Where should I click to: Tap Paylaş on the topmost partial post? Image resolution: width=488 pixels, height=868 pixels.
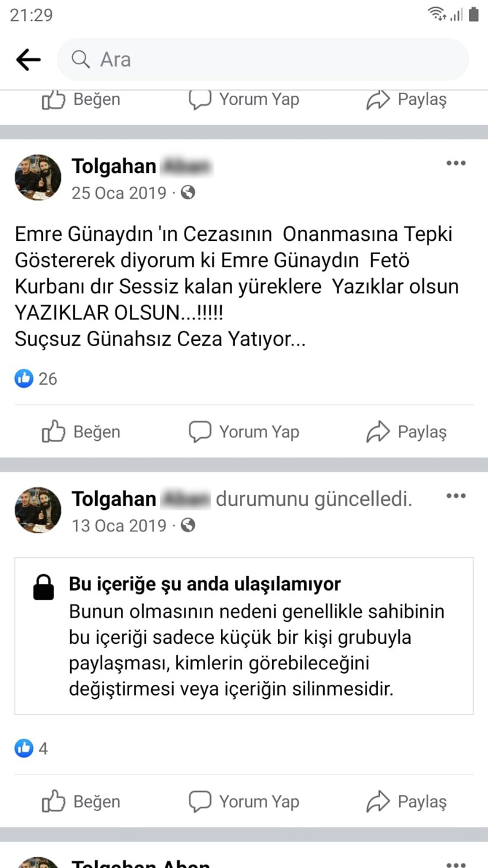click(x=406, y=99)
